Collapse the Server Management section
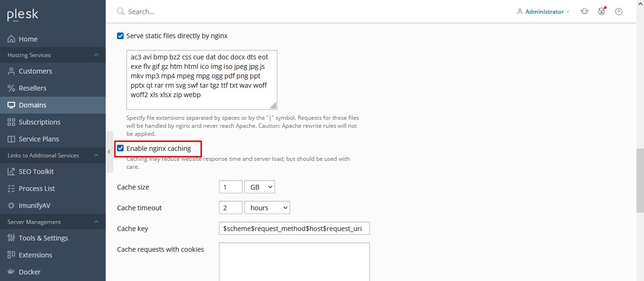644x281 pixels. pyautogui.click(x=96, y=222)
